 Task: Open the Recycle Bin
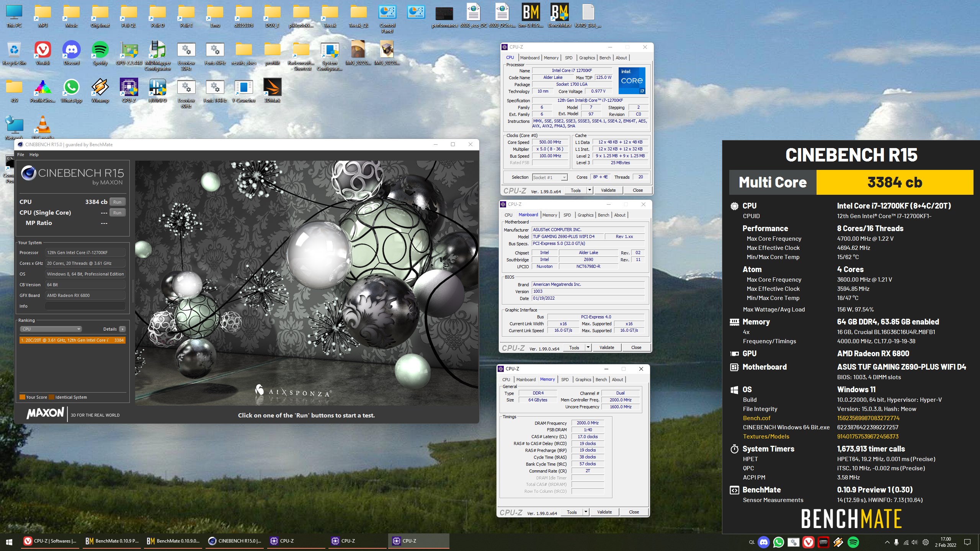[x=14, y=53]
